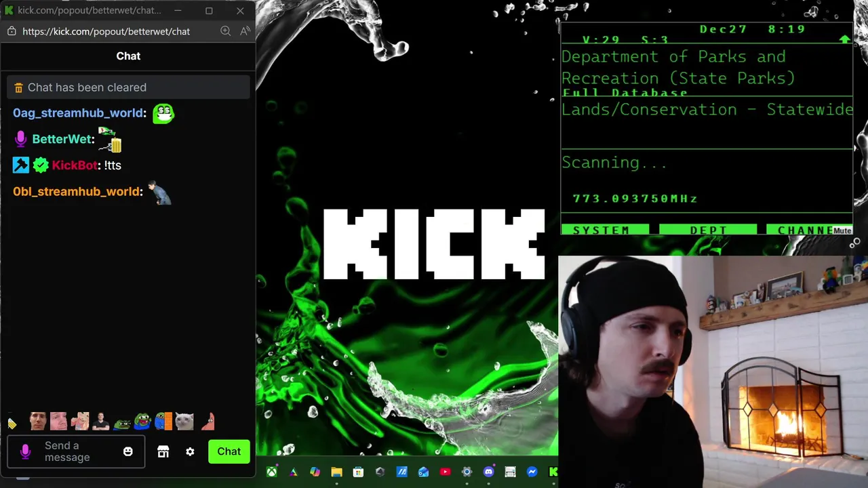Click KickBot's moderator sword badge
This screenshot has width=868, height=488.
pyautogui.click(x=21, y=165)
